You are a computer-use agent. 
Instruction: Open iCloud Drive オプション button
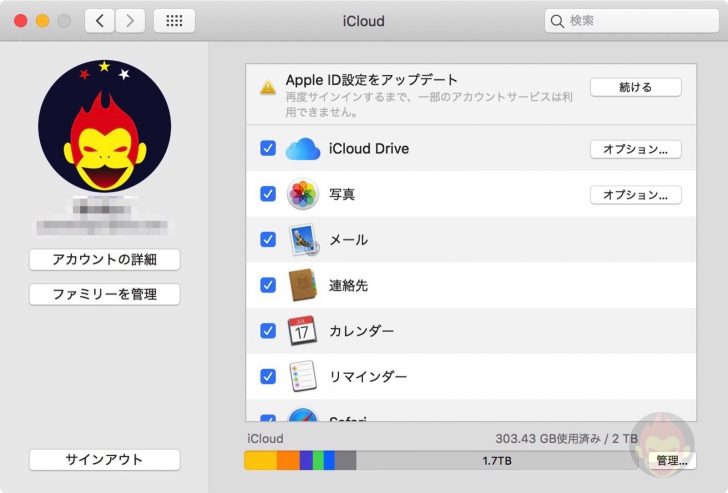[x=636, y=149]
